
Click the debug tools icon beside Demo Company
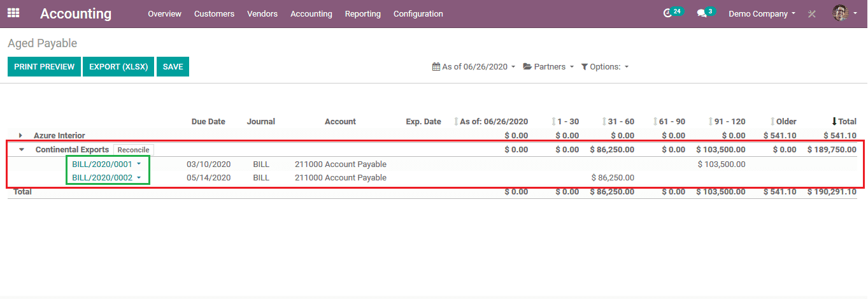pyautogui.click(x=812, y=13)
